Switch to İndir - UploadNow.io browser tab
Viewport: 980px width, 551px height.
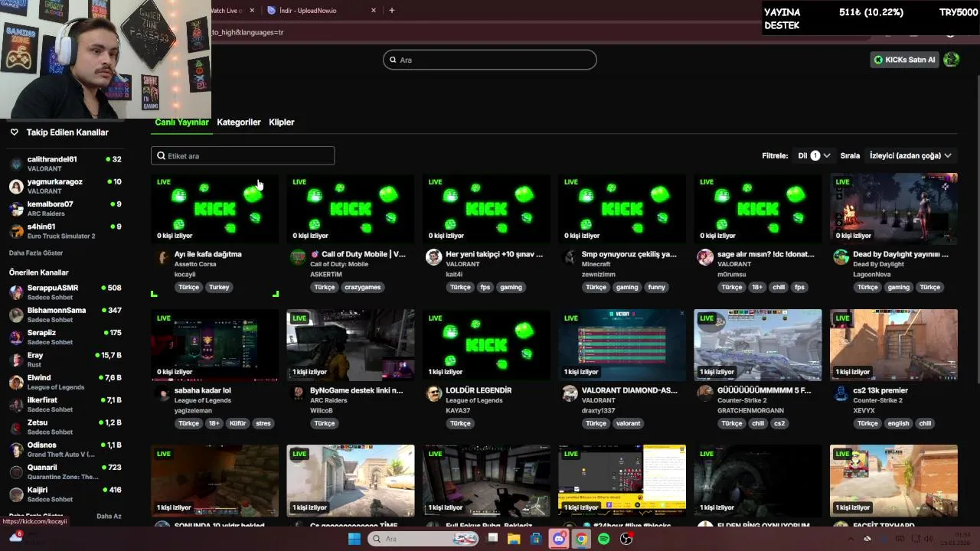pyautogui.click(x=322, y=10)
